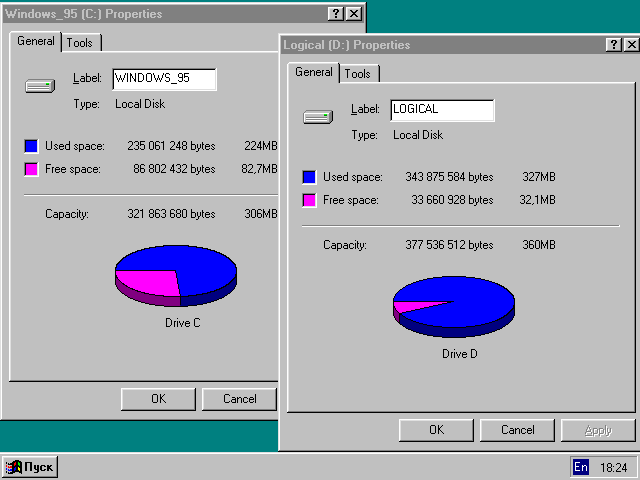Click blue Used space swatch for drive C
Viewport: 640px width, 480px height.
pyautogui.click(x=31, y=146)
